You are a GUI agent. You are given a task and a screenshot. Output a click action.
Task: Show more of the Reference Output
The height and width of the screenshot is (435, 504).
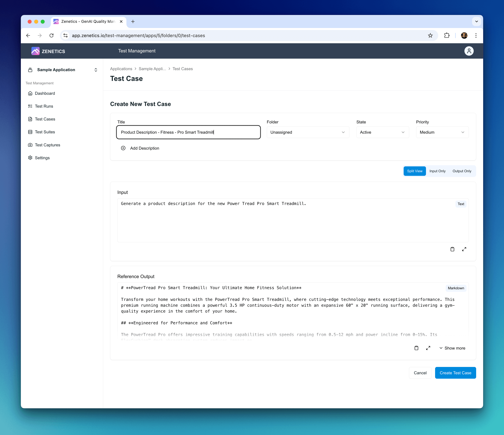(452, 348)
